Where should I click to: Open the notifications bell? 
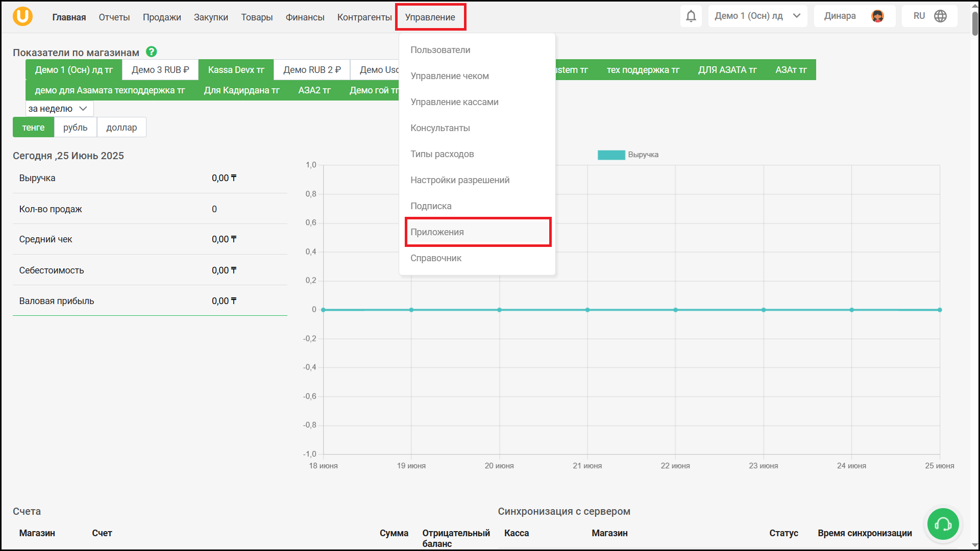[691, 16]
